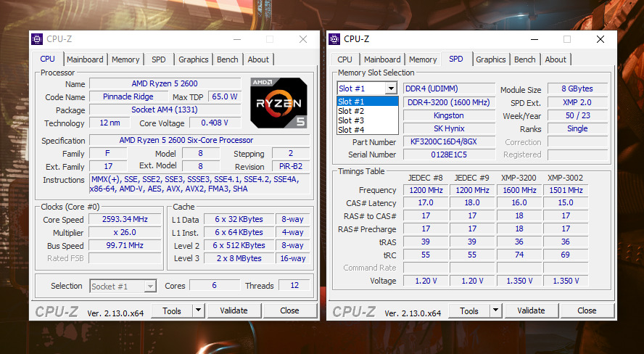Click Module Size value 8 GBytes

[x=577, y=88]
